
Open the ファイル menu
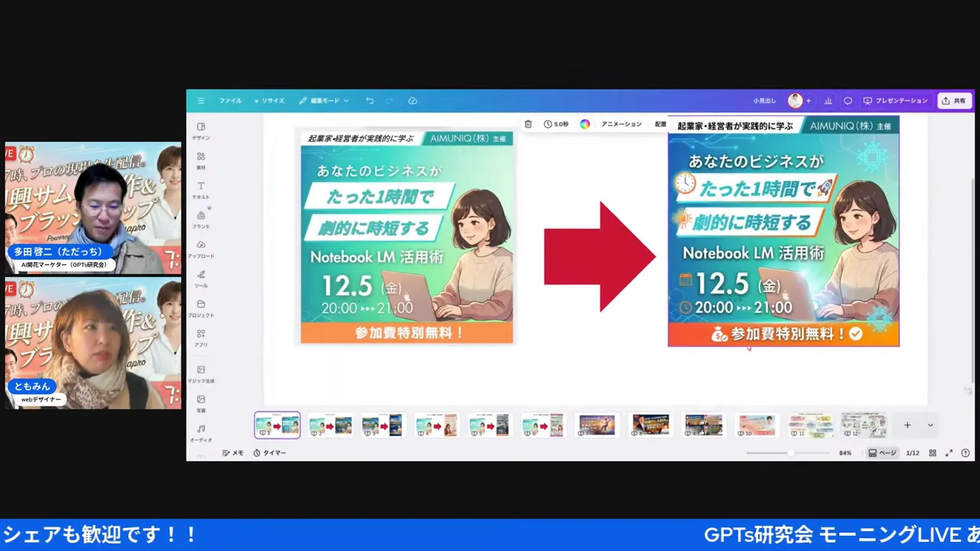pyautogui.click(x=230, y=100)
